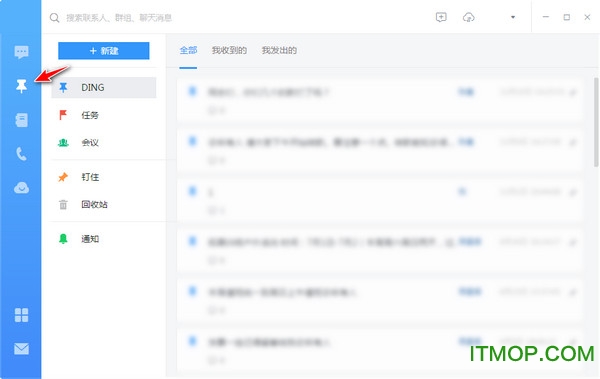600x379 pixels.
Task: Open the phone calls icon in sidebar
Action: [21, 154]
